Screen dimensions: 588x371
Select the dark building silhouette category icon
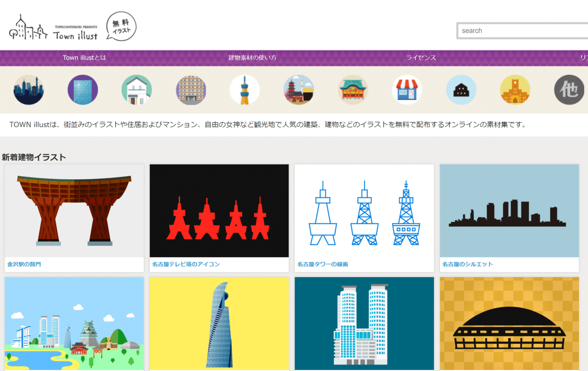click(x=461, y=90)
